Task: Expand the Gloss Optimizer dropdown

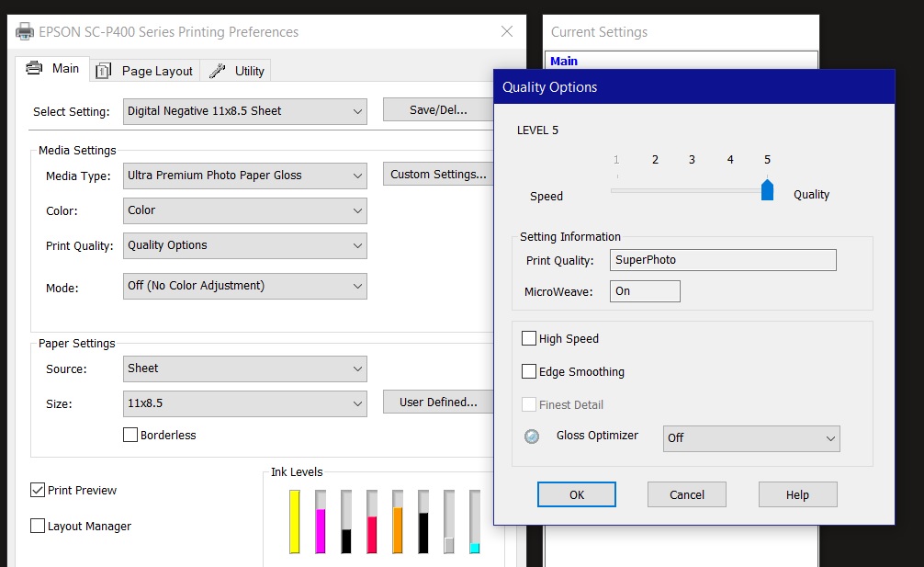Action: tap(750, 438)
